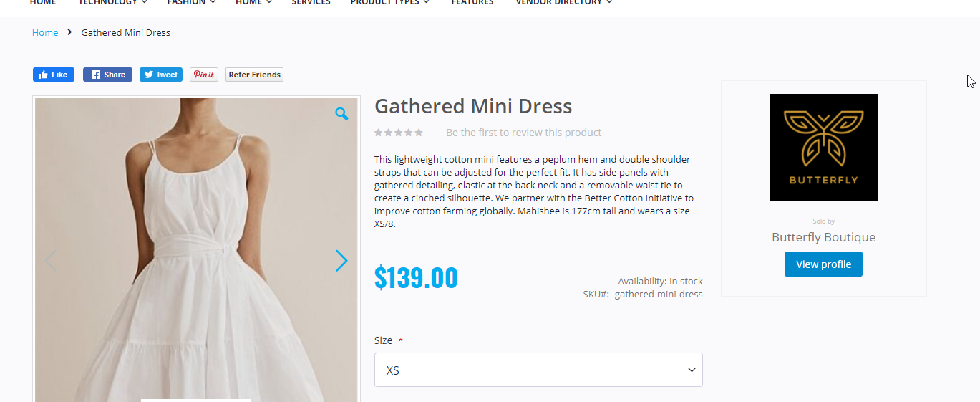Click the Pinterest Pin it button
Viewport: 980px width, 402px height.
(x=204, y=75)
